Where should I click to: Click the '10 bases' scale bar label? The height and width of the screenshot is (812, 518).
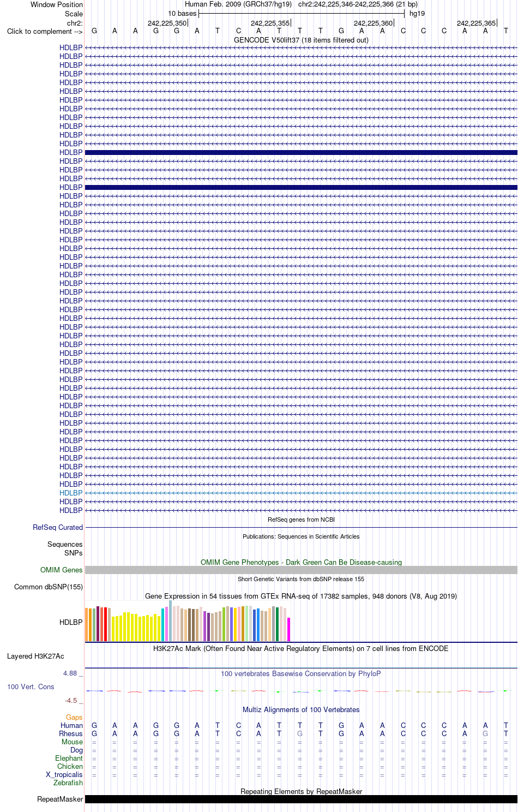182,14
